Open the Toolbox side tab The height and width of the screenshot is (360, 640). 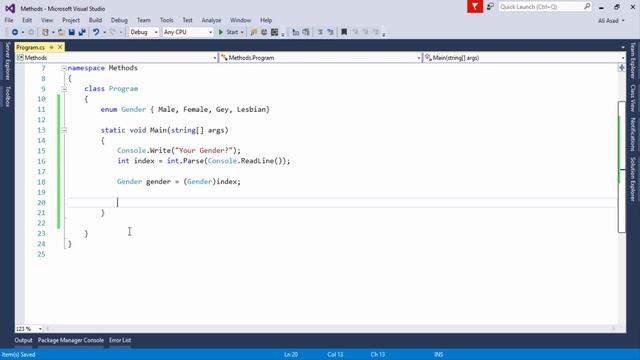(7, 96)
